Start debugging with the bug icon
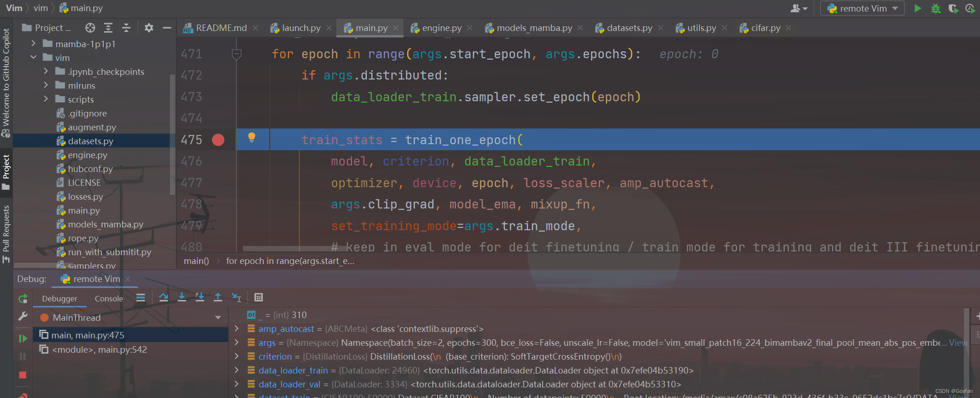Viewport: 980px width, 398px height. (x=936, y=8)
